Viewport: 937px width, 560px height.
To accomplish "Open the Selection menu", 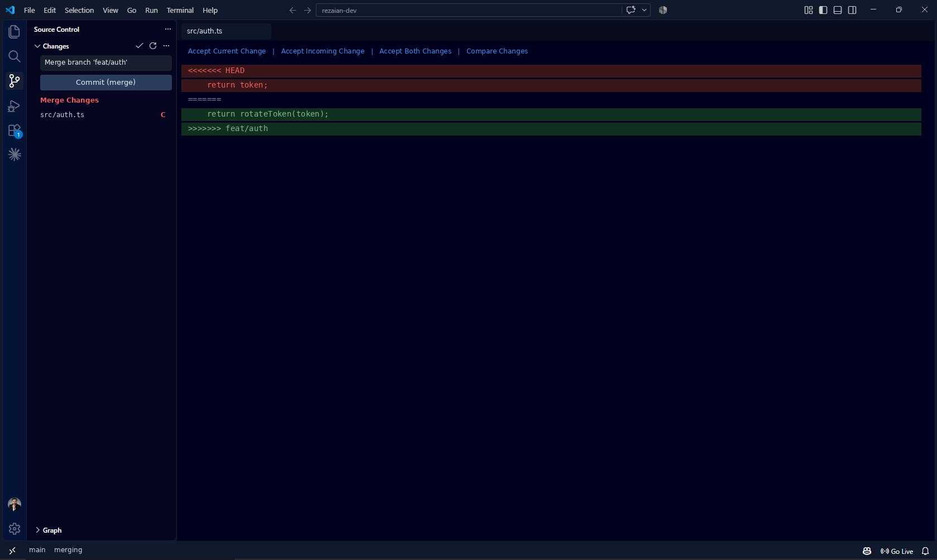I will [x=79, y=10].
